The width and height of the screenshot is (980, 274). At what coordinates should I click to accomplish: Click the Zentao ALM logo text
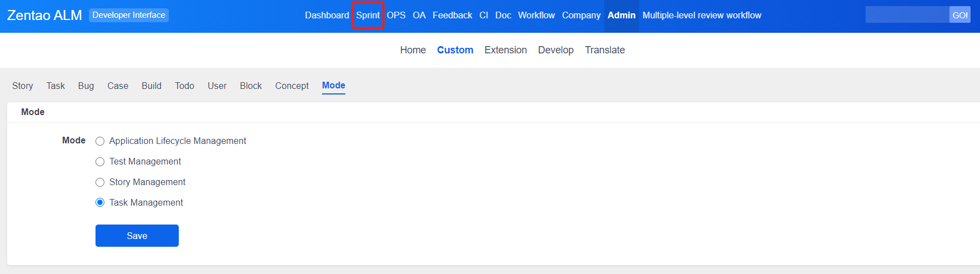tap(44, 16)
